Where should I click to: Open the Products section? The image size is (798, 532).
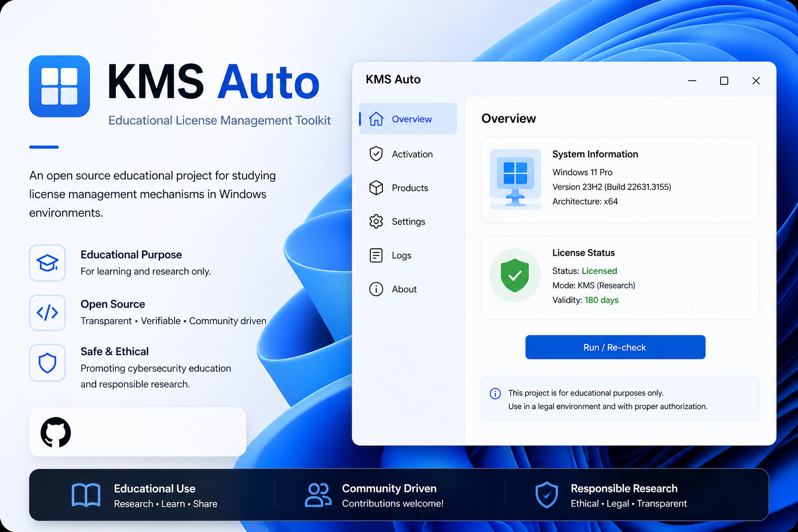point(408,188)
